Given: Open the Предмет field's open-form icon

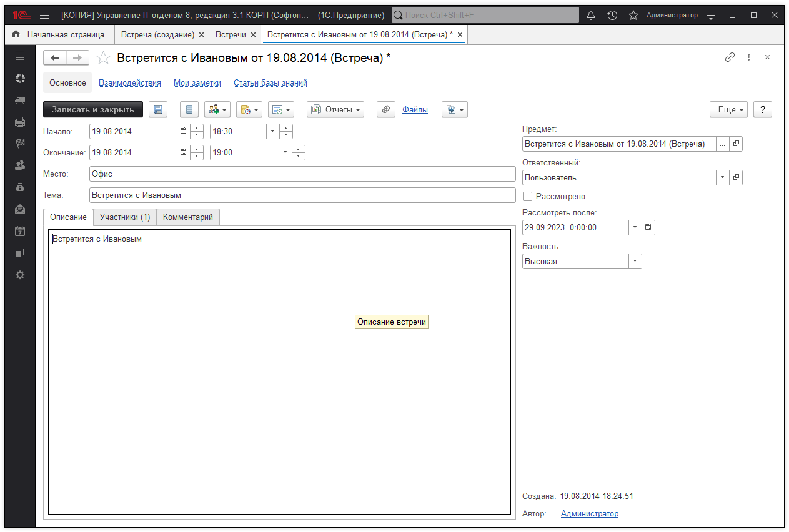Looking at the screenshot, I should (x=736, y=144).
